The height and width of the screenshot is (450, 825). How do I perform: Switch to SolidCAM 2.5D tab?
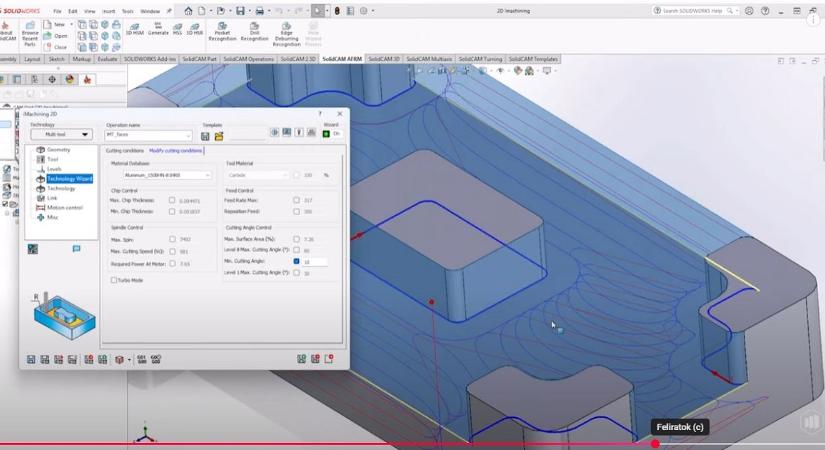pos(298,59)
